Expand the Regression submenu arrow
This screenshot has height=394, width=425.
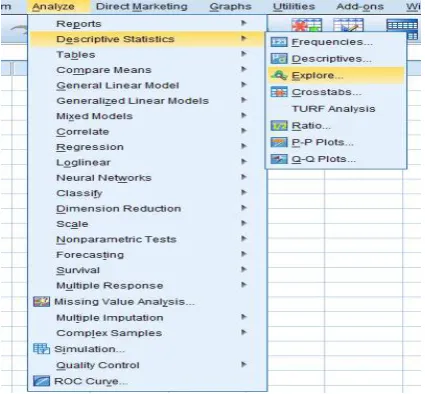(244, 146)
